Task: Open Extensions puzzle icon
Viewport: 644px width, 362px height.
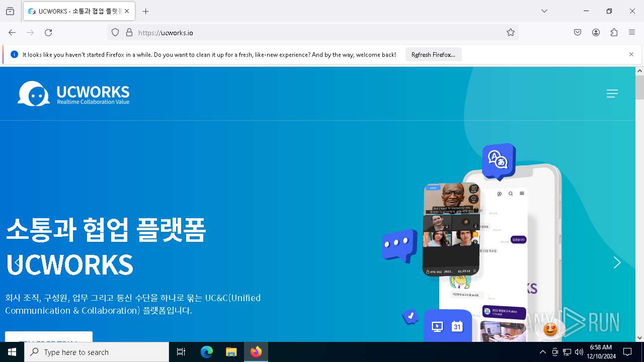Action: 614,33
